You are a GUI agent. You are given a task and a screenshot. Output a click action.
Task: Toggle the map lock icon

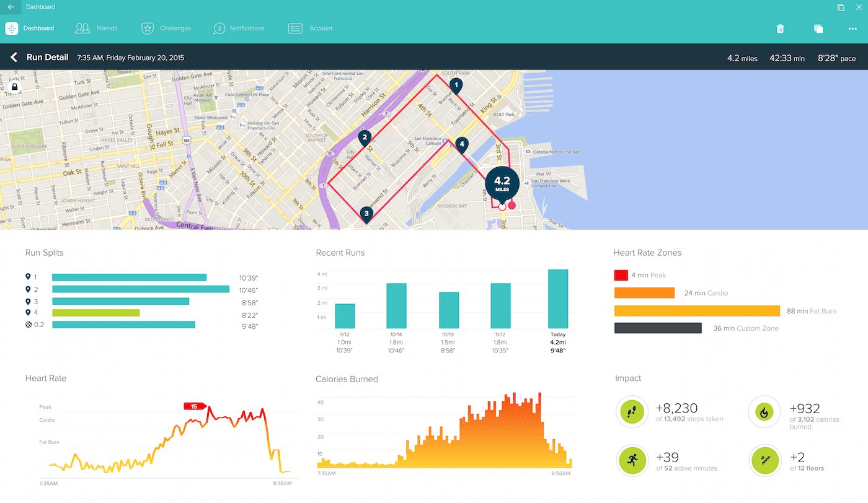coord(15,87)
